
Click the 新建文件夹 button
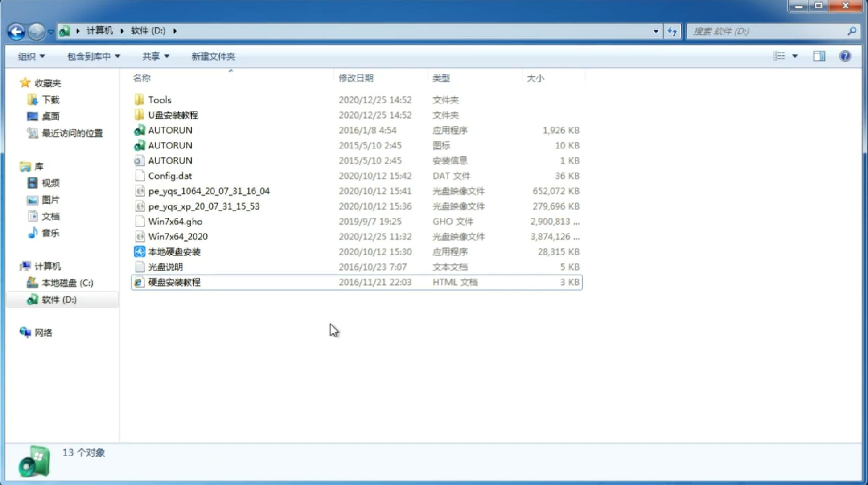tap(213, 56)
